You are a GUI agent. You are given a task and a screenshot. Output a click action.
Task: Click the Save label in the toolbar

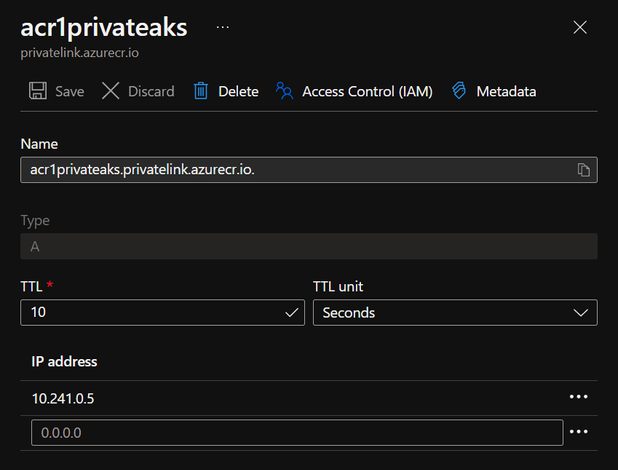(x=70, y=91)
